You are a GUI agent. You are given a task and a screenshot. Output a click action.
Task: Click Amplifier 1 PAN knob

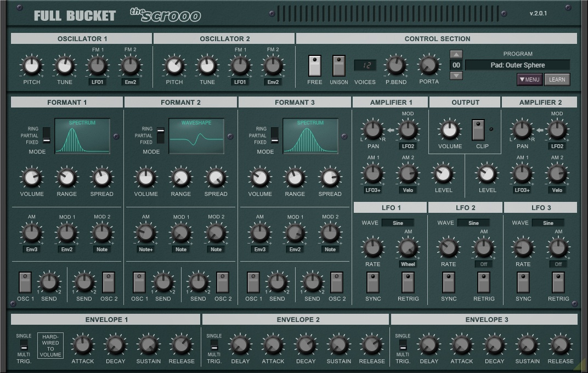tap(373, 130)
